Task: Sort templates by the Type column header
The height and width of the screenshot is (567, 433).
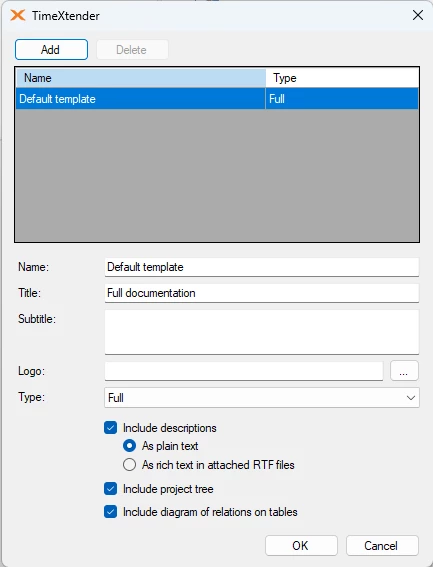Action: tap(342, 78)
